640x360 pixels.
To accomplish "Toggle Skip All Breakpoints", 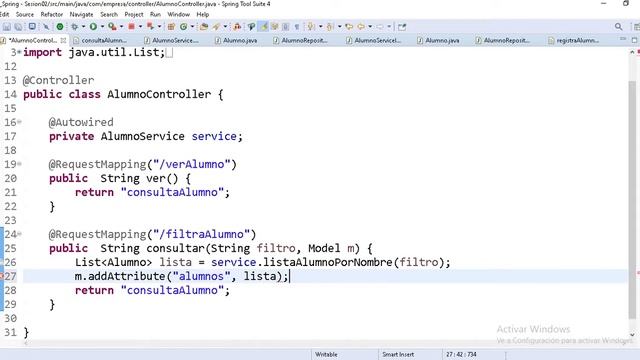I will (46, 27).
